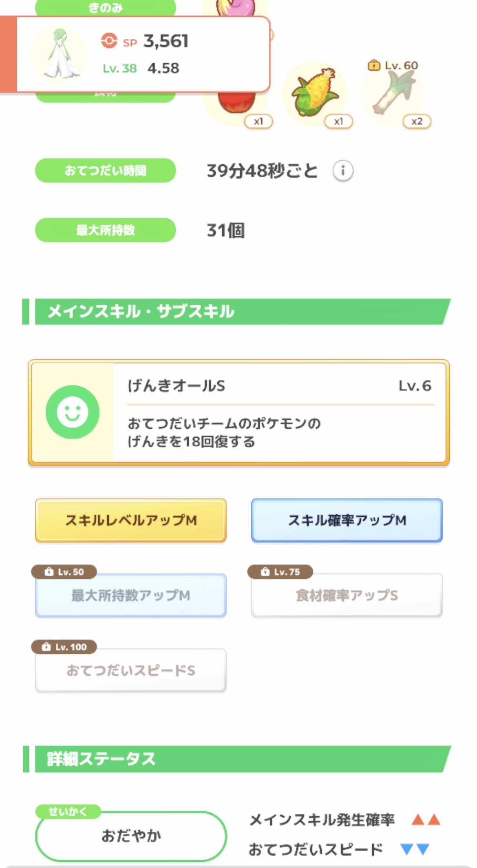Tap the Poké Ball SP icon
This screenshot has width=477, height=868.
point(109,40)
